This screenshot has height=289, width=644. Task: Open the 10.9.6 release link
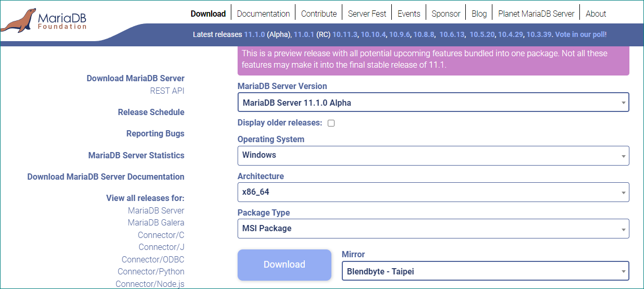400,34
